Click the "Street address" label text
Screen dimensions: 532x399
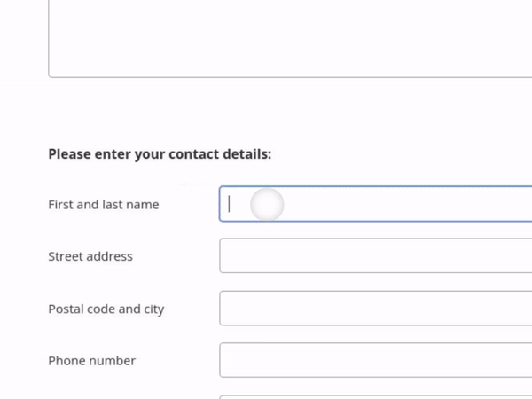point(90,256)
